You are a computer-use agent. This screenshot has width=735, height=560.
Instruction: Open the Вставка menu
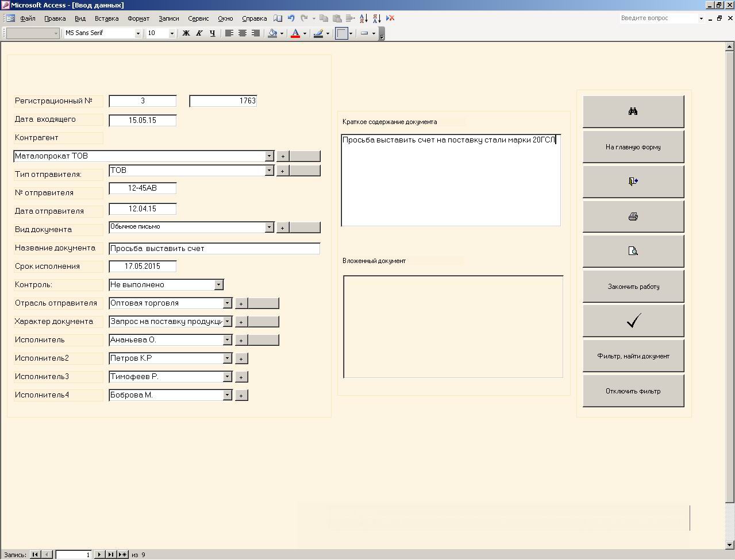pyautogui.click(x=106, y=18)
